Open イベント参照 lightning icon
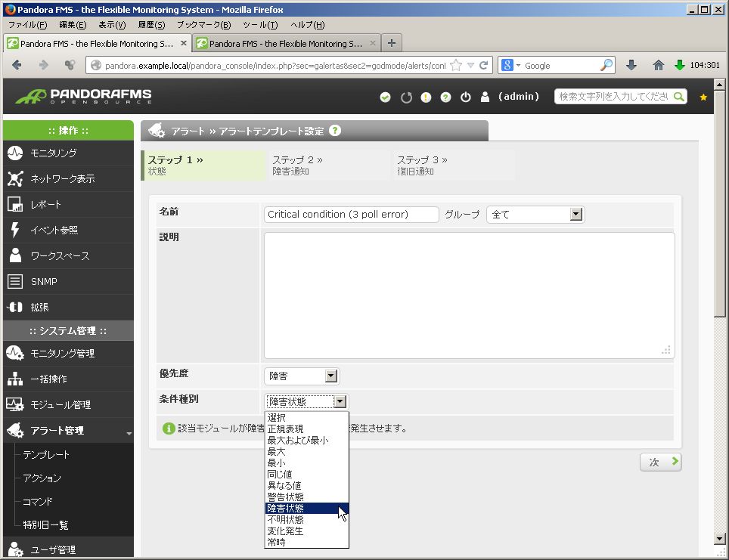 (x=15, y=230)
